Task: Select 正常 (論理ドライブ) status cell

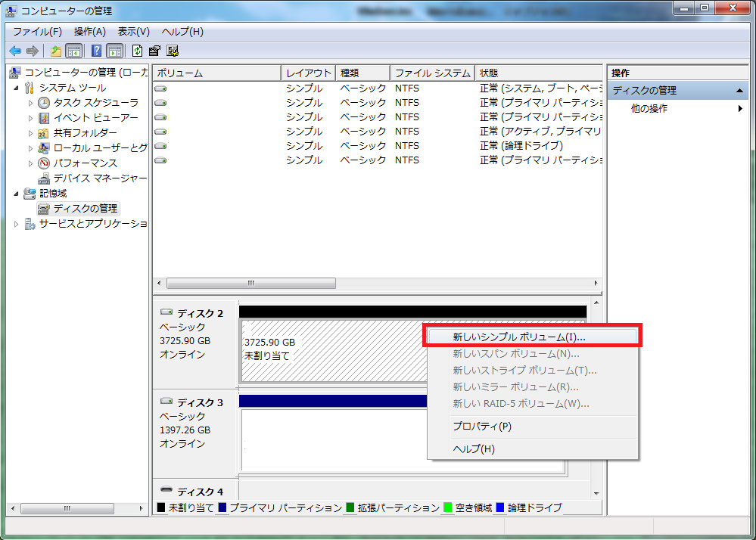Action: (x=521, y=145)
